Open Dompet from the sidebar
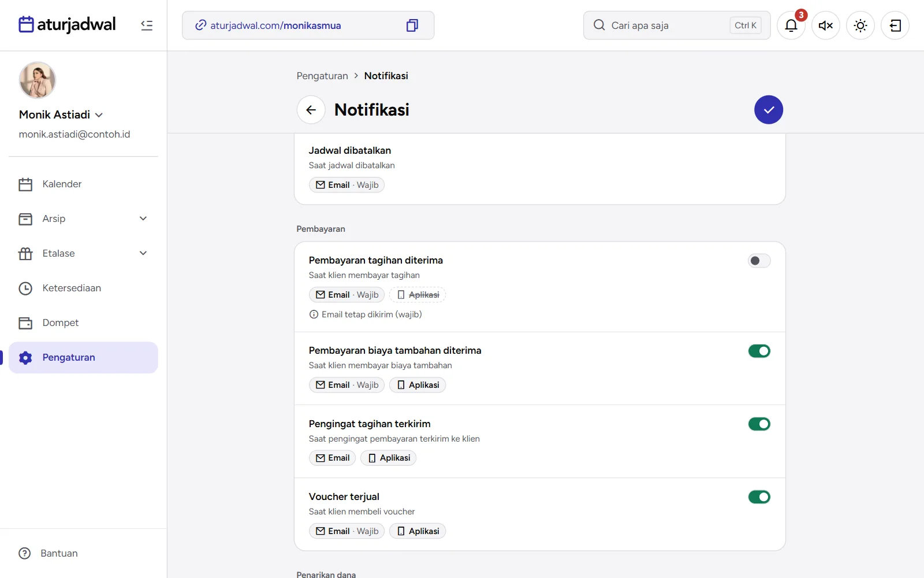This screenshot has width=924, height=578. point(83,323)
